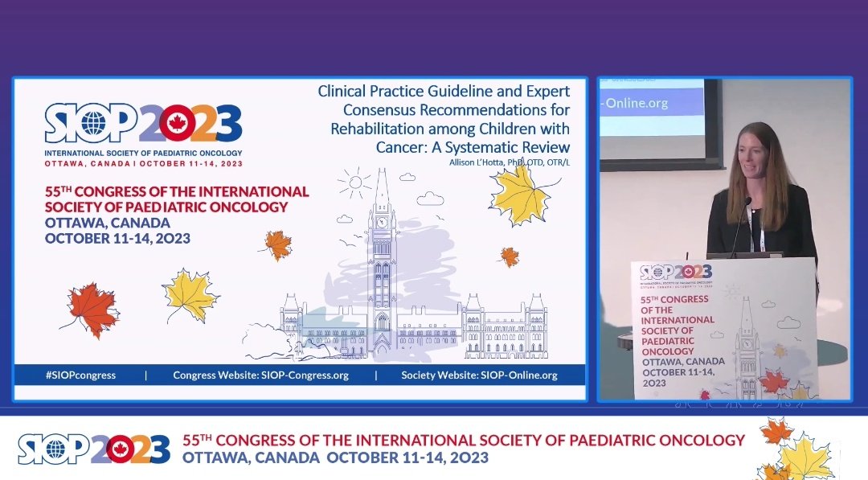Click the red "OTTAWA, CANADA | OCTOBER 11-14, 2023" line under the slide logo

[x=143, y=163]
